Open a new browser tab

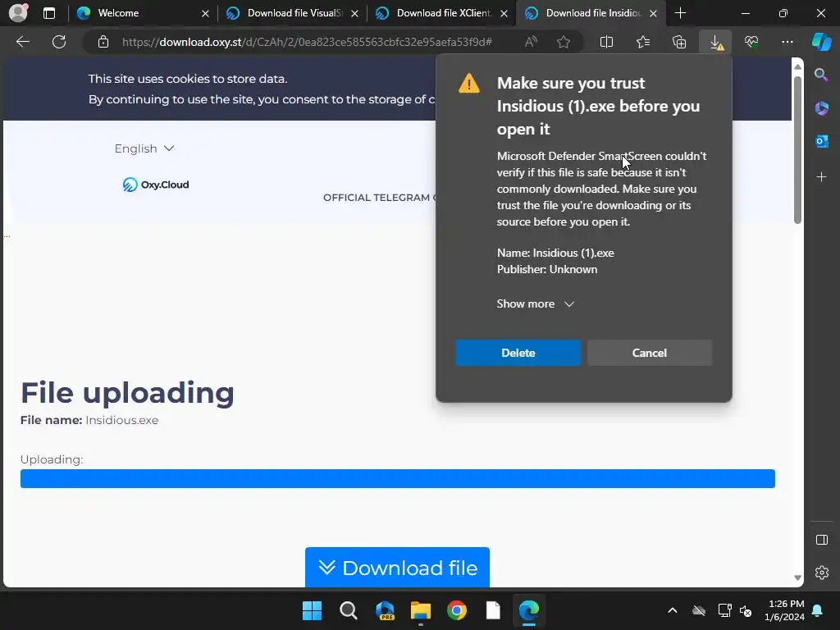tap(680, 13)
